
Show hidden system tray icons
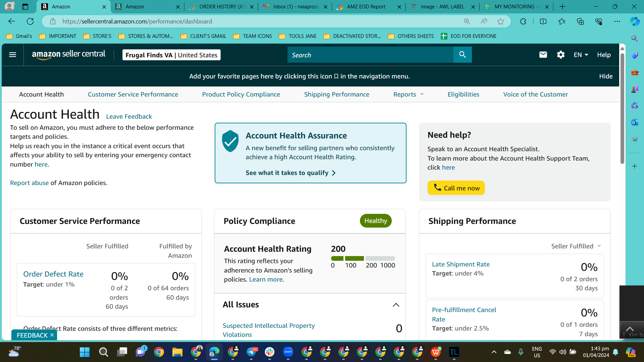pyautogui.click(x=494, y=352)
